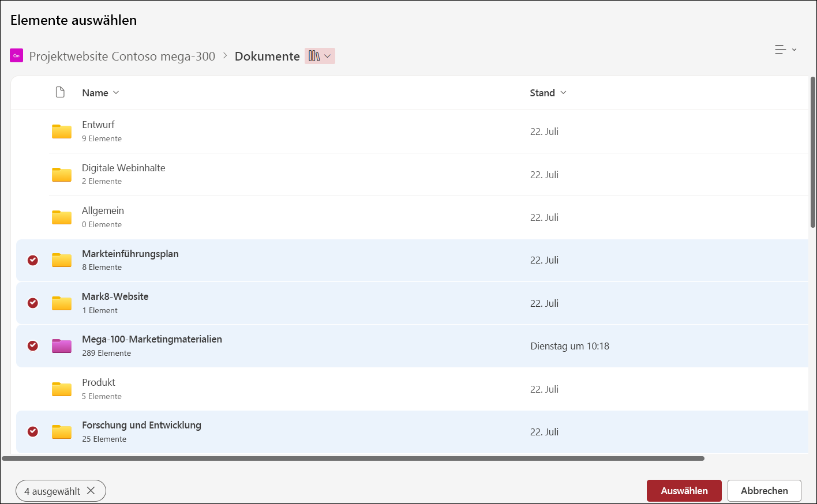
Task: Click the 22. Juli date in Entwurf row
Action: [544, 131]
